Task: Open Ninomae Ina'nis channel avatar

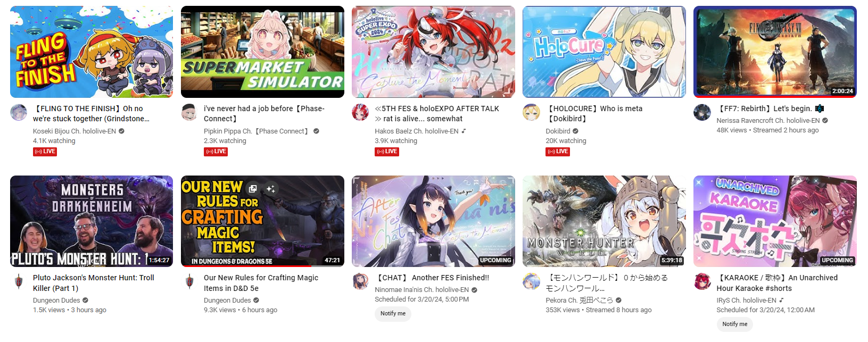Action: point(360,281)
